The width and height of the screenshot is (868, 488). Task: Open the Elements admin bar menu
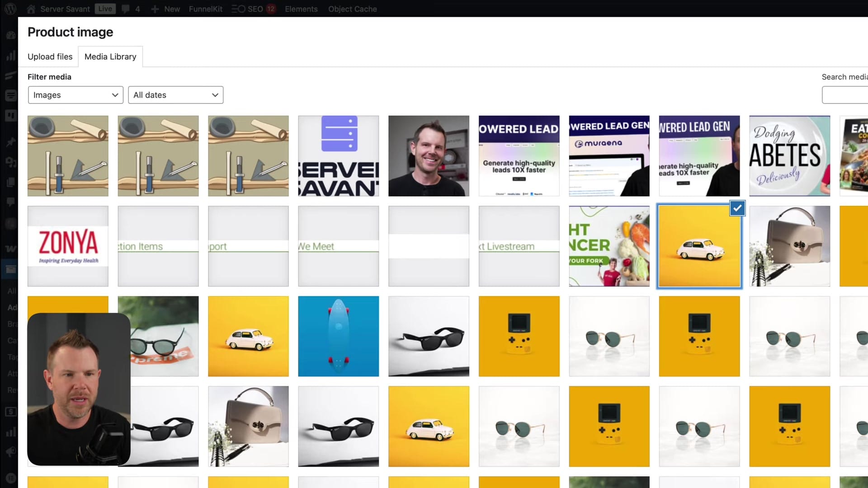coord(301,9)
